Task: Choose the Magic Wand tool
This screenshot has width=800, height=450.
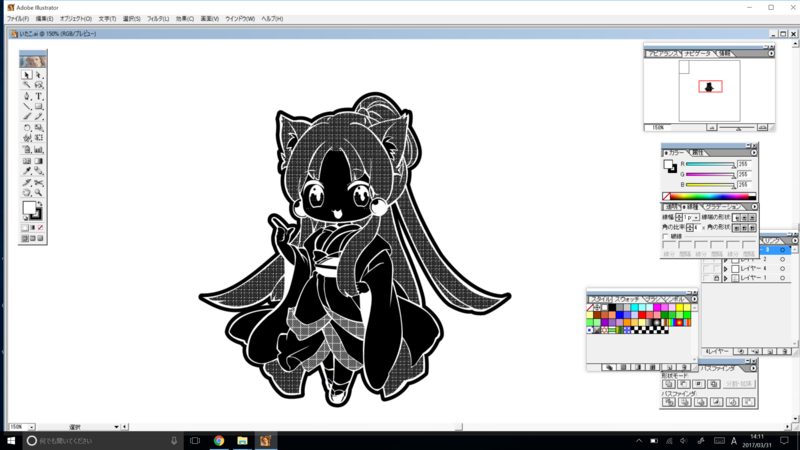Action: point(27,85)
